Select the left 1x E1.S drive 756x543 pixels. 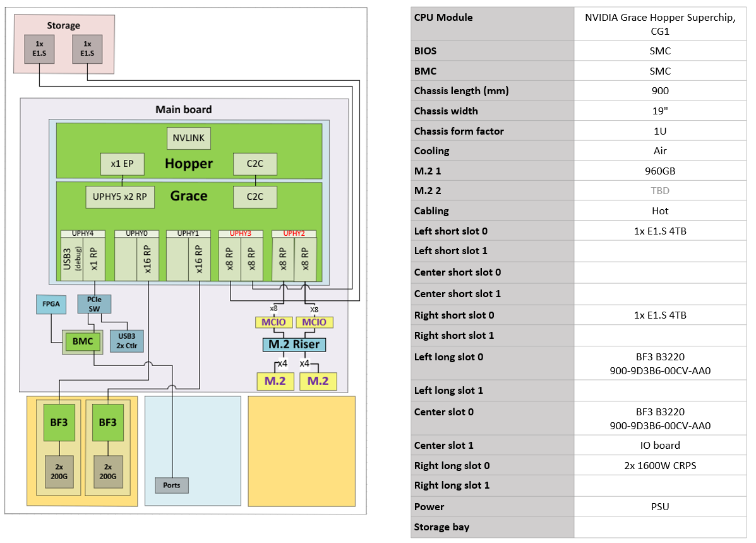point(38,49)
